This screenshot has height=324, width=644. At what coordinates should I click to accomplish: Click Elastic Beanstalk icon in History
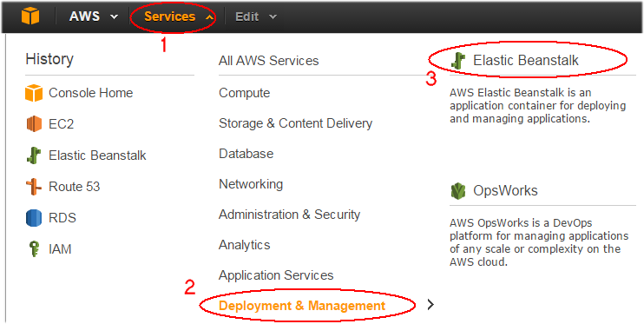[34, 155]
